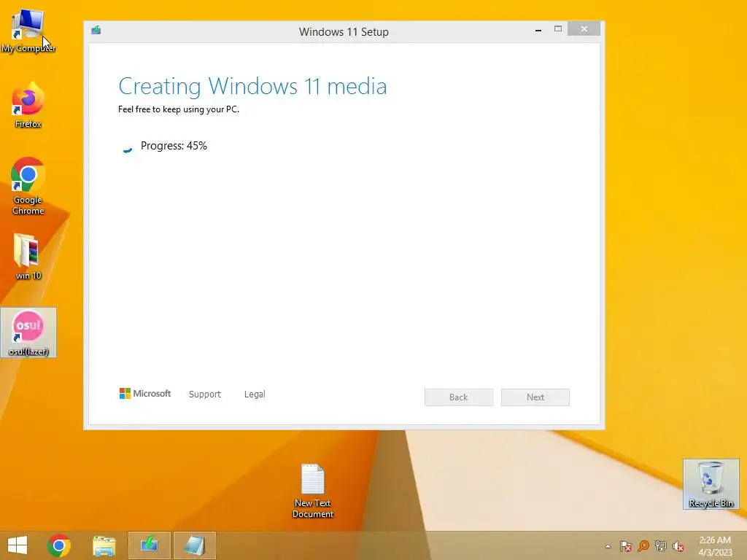The image size is (747, 560).
Task: Open the My Computer desktop icon
Action: pyautogui.click(x=28, y=31)
